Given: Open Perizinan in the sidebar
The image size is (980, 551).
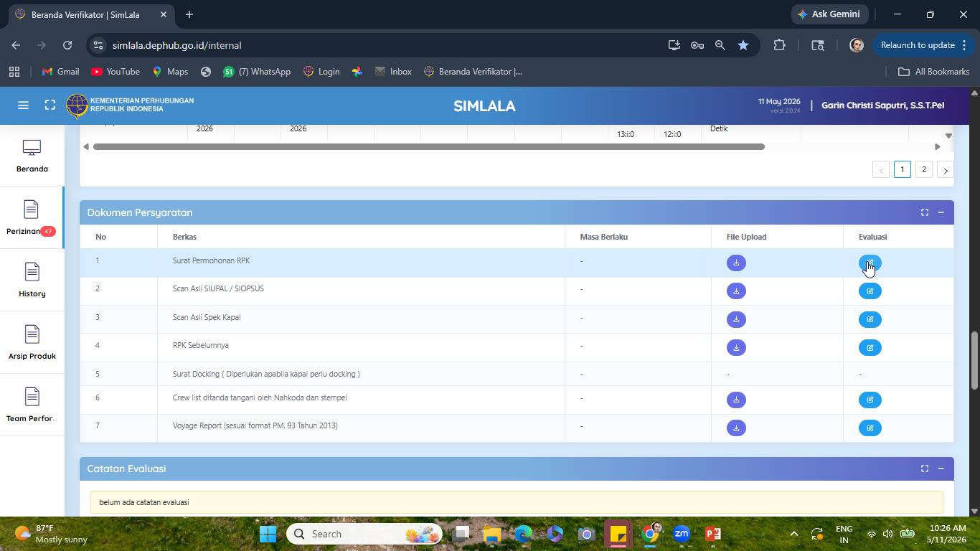Looking at the screenshot, I should pos(32,218).
